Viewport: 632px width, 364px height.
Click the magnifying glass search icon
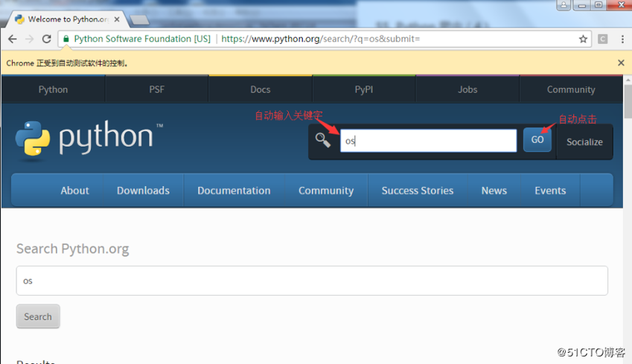pos(322,140)
